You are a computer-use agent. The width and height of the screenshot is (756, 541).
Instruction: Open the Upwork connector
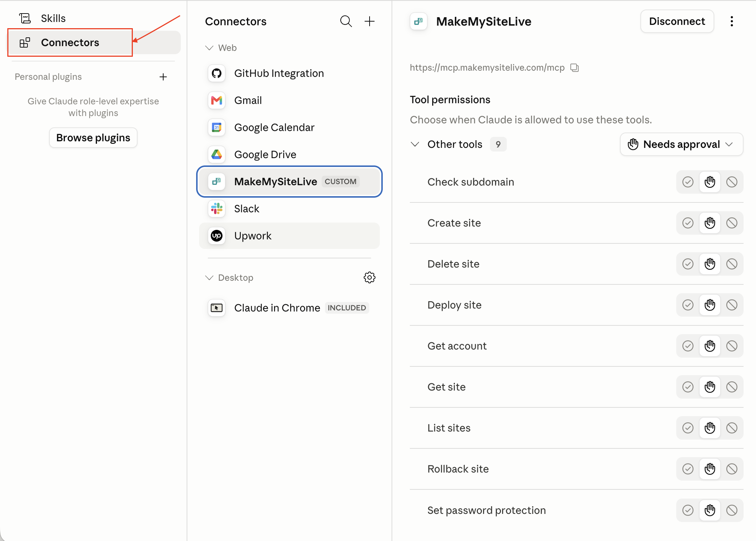pos(289,236)
